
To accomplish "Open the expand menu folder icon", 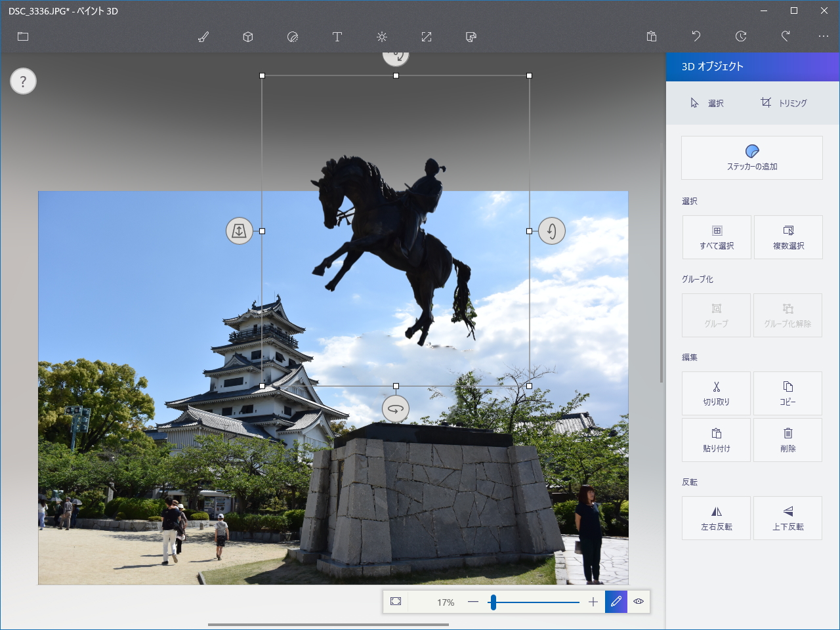I will pos(23,37).
